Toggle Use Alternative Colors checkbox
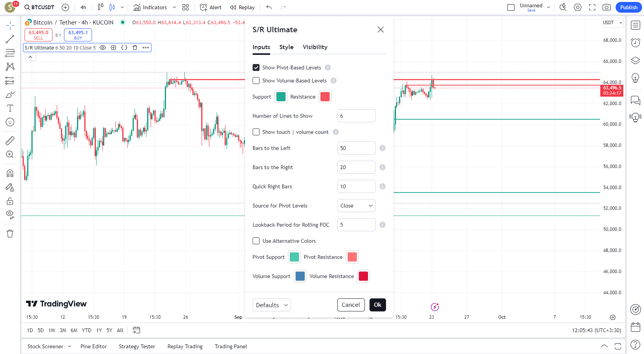The image size is (644, 354). [x=256, y=241]
